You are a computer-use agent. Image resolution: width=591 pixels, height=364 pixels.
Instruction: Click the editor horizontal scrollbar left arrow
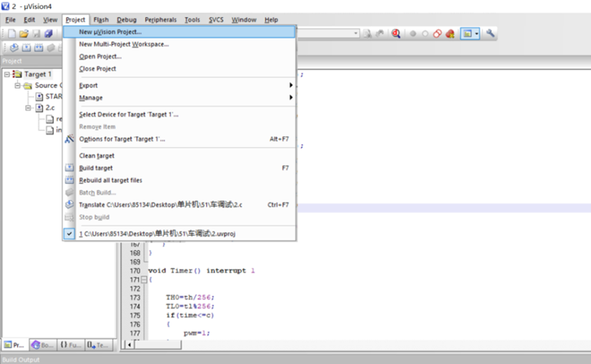tap(129, 345)
